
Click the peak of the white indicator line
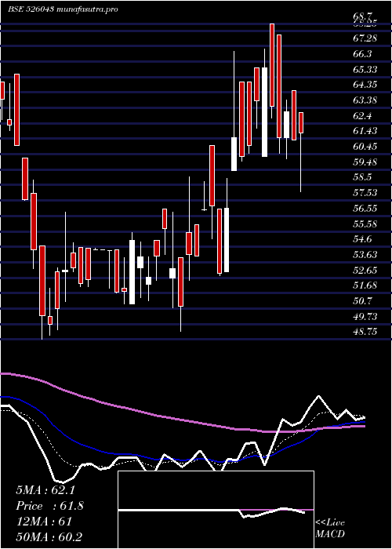(x=318, y=396)
